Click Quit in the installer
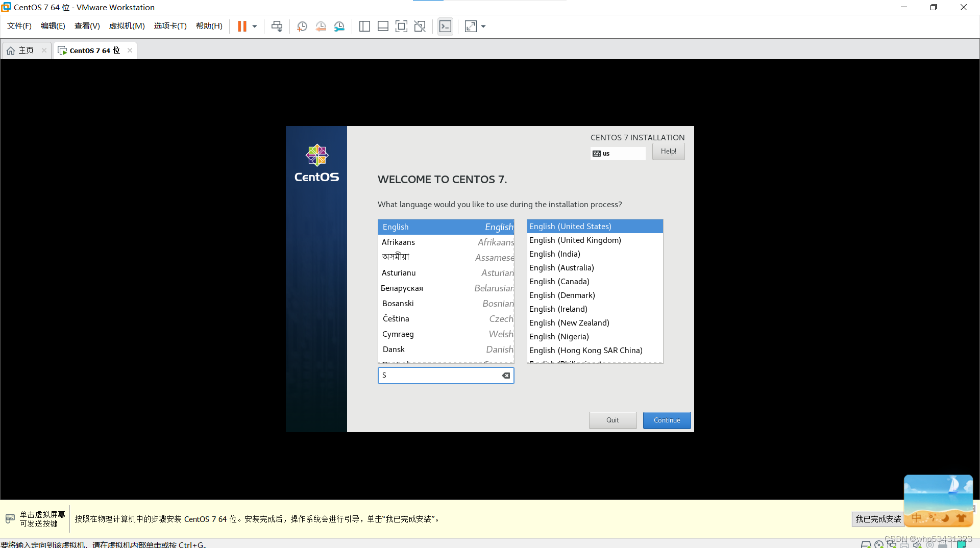Viewport: 980px width, 548px height. pyautogui.click(x=612, y=420)
